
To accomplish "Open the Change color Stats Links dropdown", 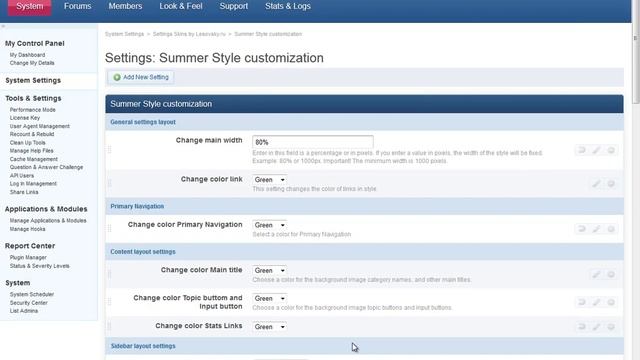I will (x=269, y=327).
